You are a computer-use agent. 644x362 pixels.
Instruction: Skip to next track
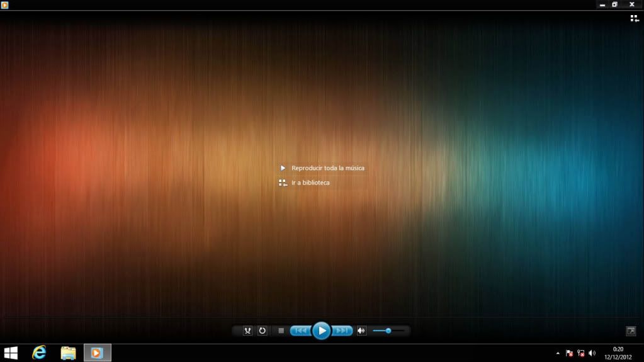[x=342, y=331]
